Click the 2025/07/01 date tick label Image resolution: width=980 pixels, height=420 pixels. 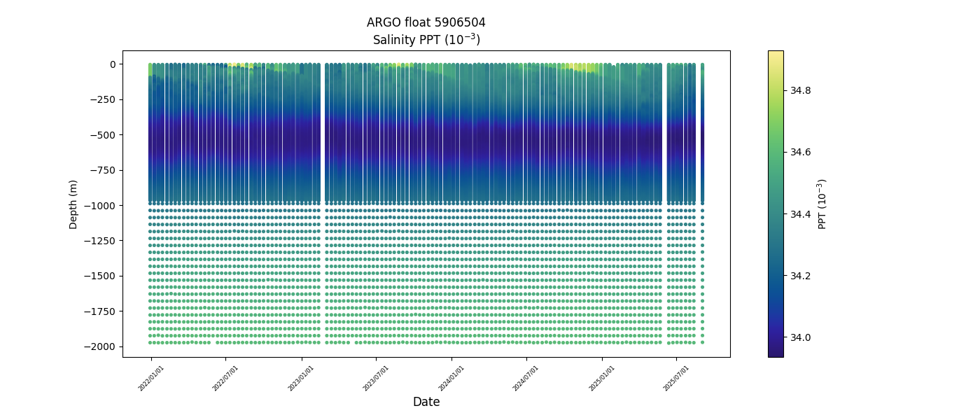[x=676, y=378]
